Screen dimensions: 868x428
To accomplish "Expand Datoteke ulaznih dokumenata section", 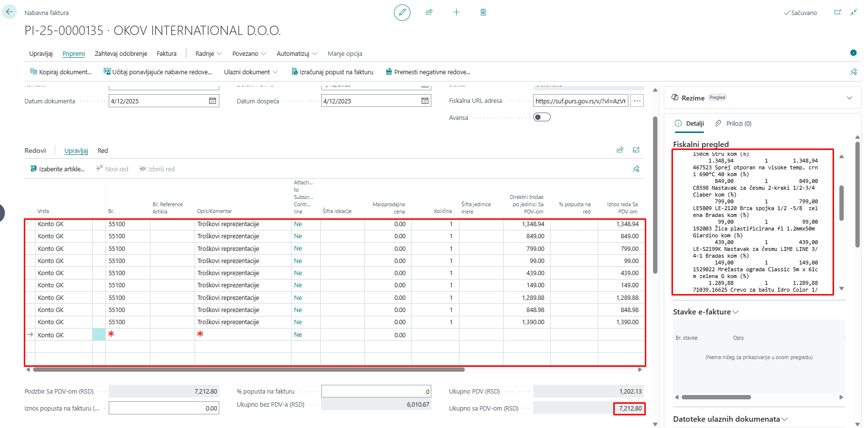I will click(730, 419).
